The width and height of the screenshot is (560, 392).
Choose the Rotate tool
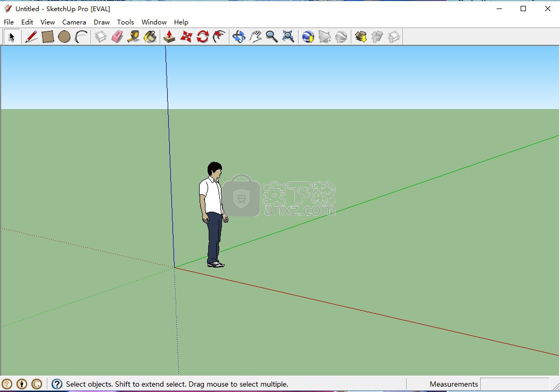click(202, 37)
